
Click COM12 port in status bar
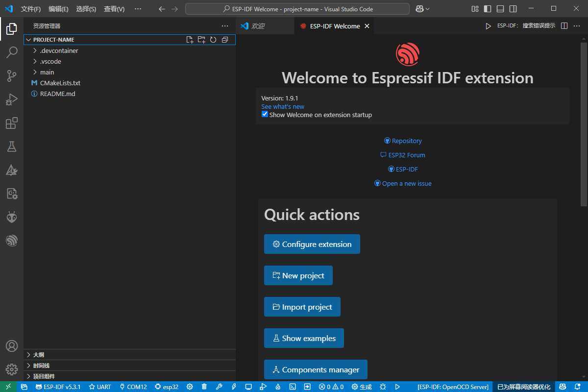tap(133, 387)
